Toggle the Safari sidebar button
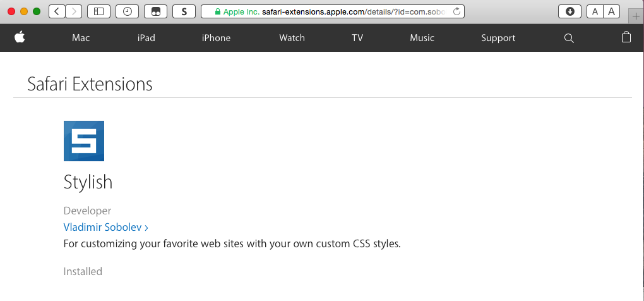 (98, 11)
